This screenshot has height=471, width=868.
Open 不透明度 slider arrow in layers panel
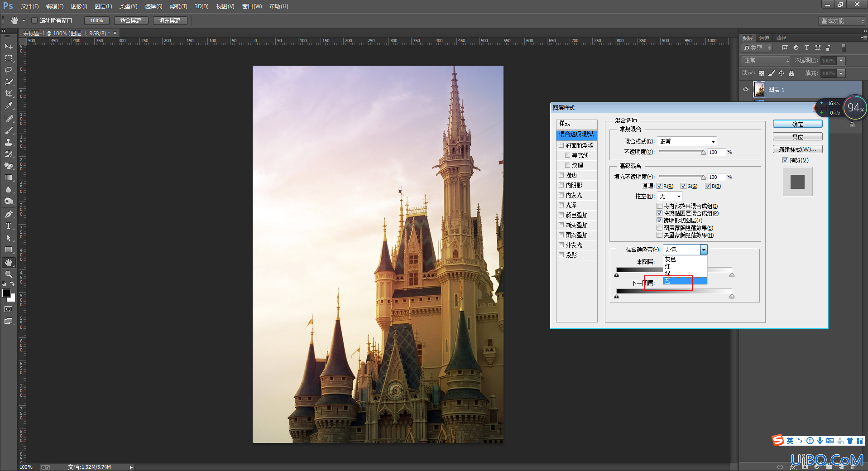point(841,61)
